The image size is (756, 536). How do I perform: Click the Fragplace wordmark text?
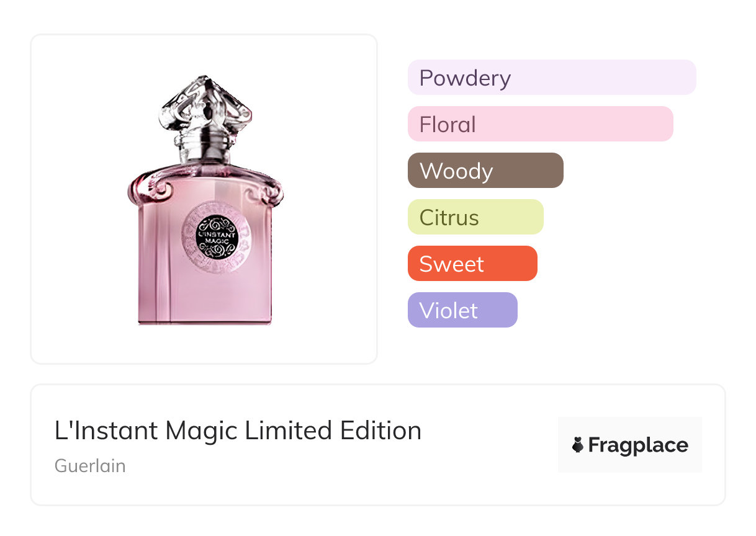(x=638, y=445)
